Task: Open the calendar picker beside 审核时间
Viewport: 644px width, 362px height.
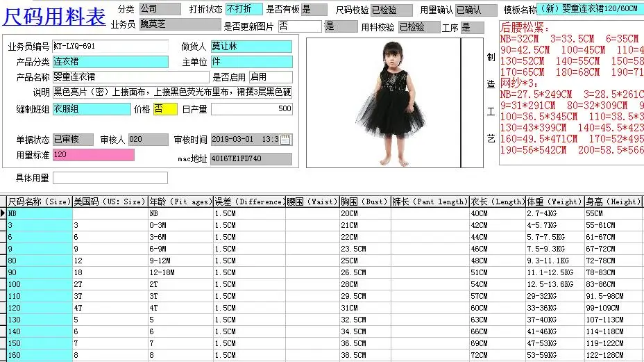Action: (x=285, y=140)
